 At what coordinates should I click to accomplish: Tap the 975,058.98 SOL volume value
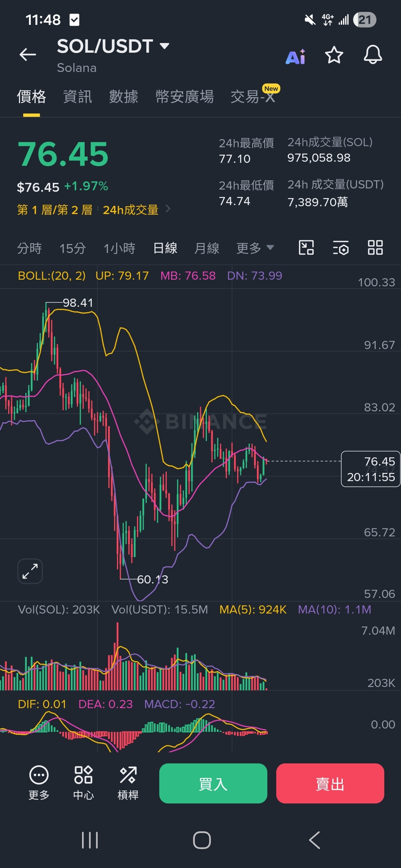(x=319, y=158)
